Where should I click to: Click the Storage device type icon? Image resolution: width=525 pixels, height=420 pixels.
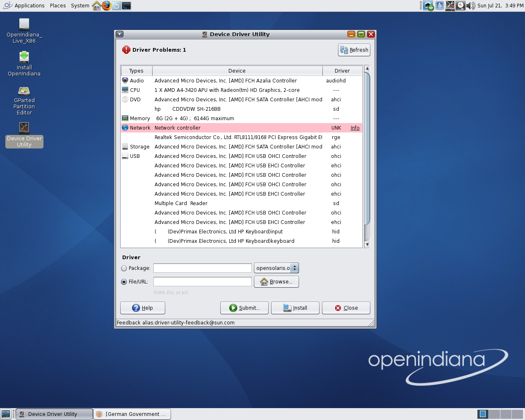coord(125,146)
